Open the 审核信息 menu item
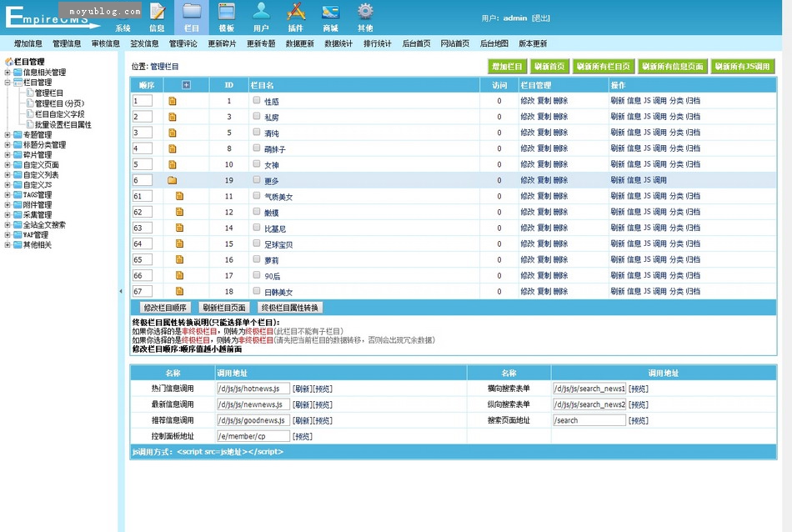The height and width of the screenshot is (532, 792). pos(106,43)
